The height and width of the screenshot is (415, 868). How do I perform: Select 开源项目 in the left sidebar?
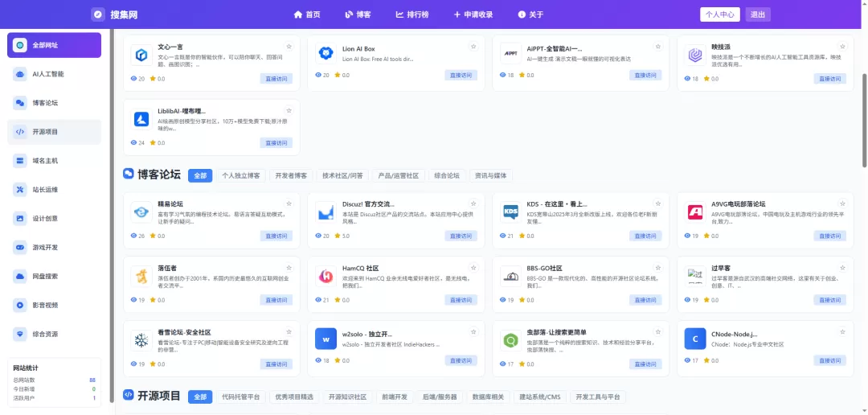coord(54,132)
